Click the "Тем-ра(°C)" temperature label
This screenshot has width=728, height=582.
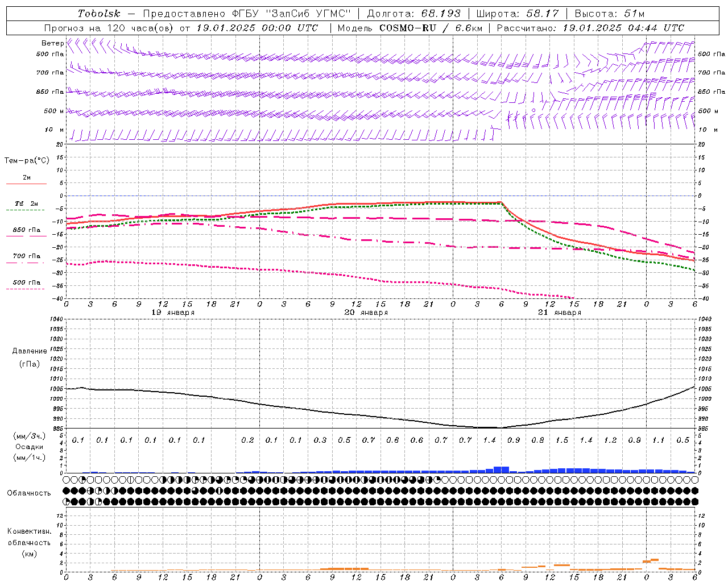click(x=27, y=160)
